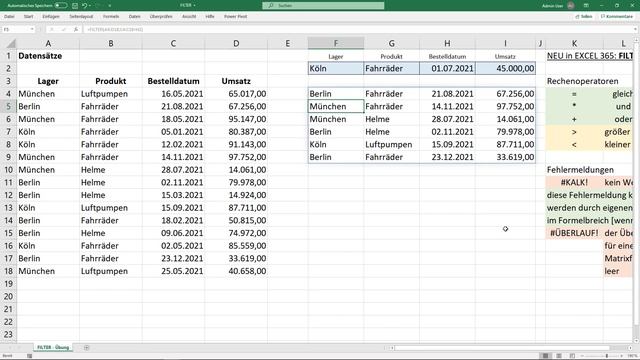Open the Ansicht ribbon tab
The height and width of the screenshot is (360, 640).
click(189, 16)
